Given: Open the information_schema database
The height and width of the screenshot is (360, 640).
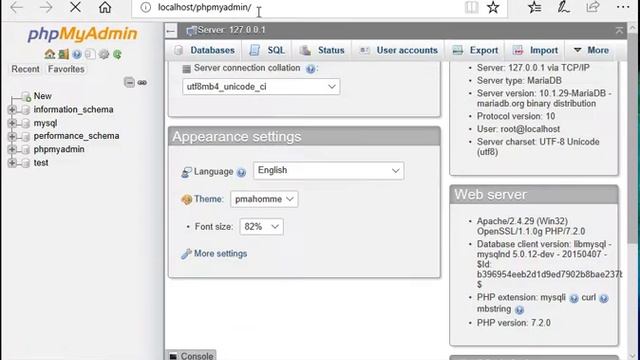Looking at the screenshot, I should (x=73, y=109).
